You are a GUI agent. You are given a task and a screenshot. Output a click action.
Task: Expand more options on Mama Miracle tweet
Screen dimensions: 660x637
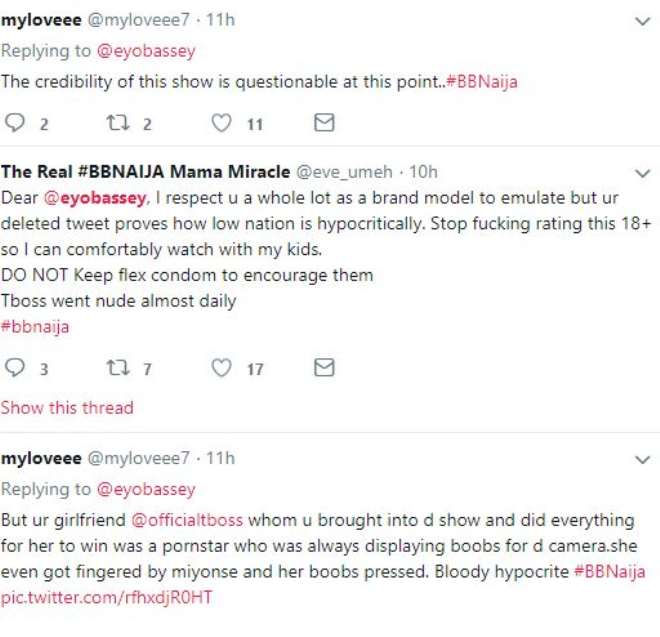pyautogui.click(x=643, y=173)
